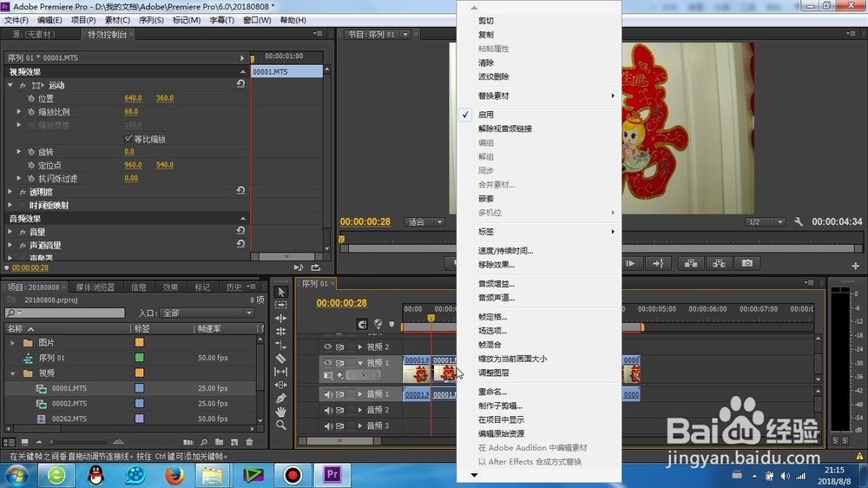868x488 pixels.
Task: Click the orange label swatch for 图片
Action: point(140,342)
